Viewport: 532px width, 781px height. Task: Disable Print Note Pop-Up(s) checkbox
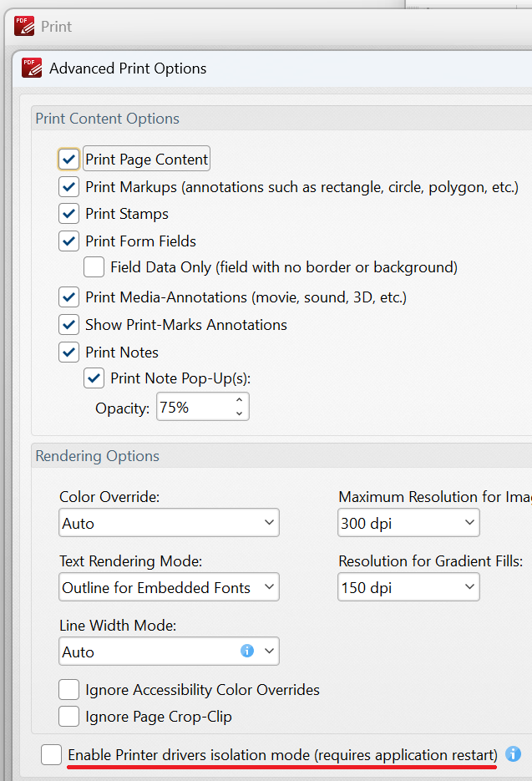[94, 378]
